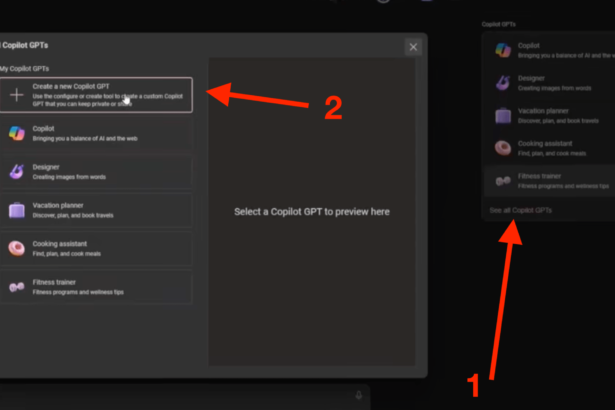Click "Creating images from words" description in dialog
615x410 pixels.
coord(69,177)
